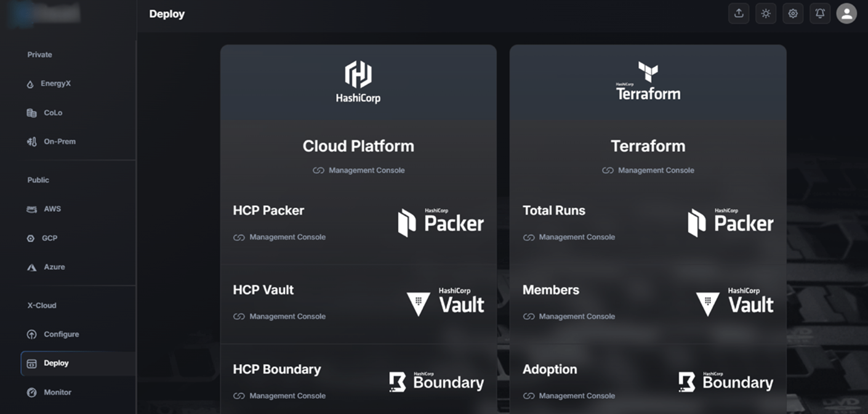Open the Azure menu entry
The height and width of the screenshot is (414, 868).
(x=54, y=267)
